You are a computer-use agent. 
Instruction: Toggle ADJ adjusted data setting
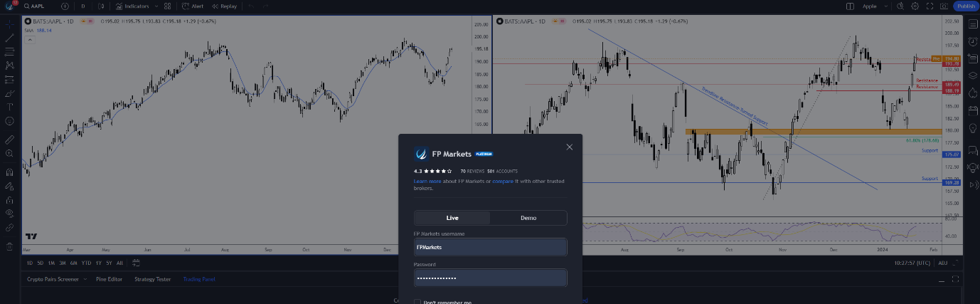(943, 263)
